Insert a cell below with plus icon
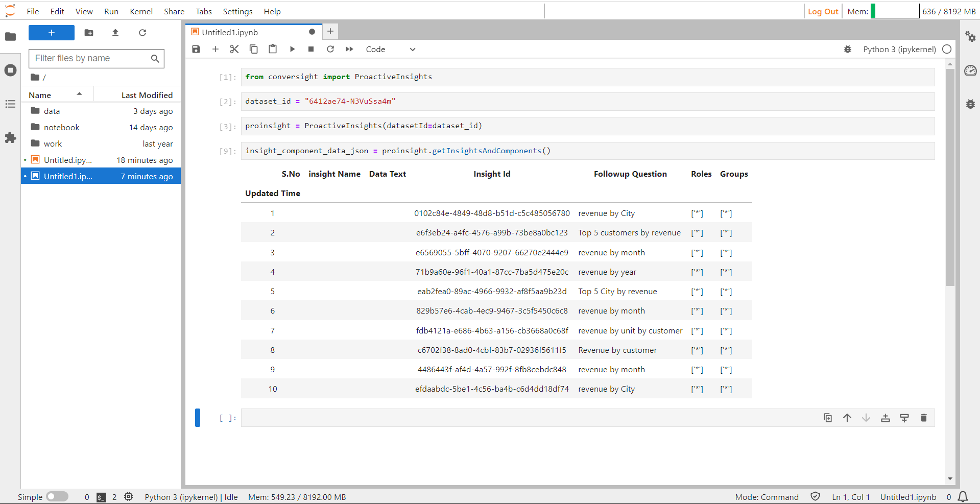 [x=216, y=49]
